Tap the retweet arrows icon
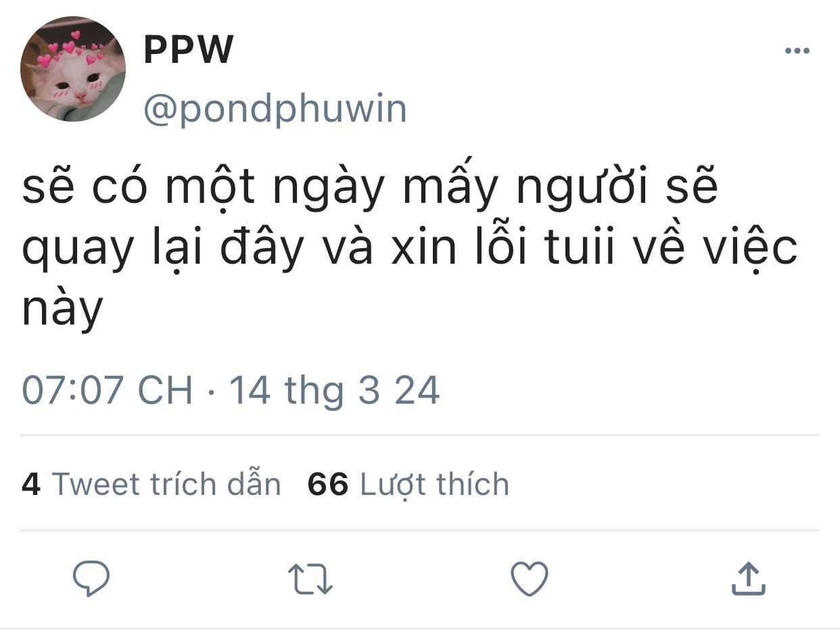840x641 pixels. point(310,579)
